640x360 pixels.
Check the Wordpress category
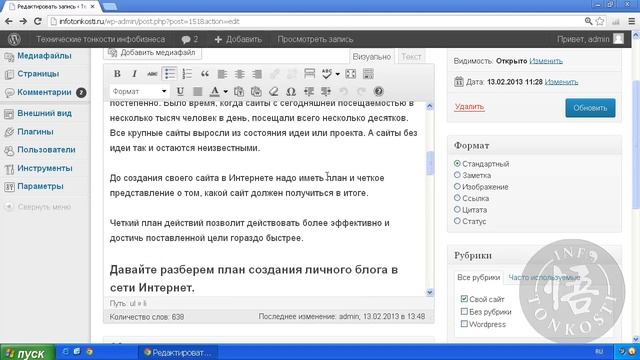click(x=464, y=324)
